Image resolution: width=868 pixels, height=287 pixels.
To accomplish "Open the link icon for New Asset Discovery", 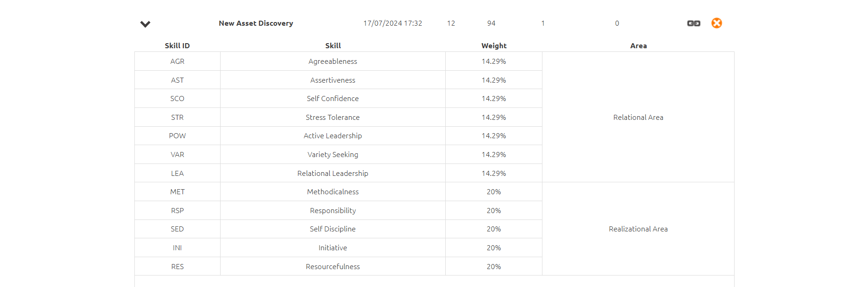I will (x=693, y=23).
